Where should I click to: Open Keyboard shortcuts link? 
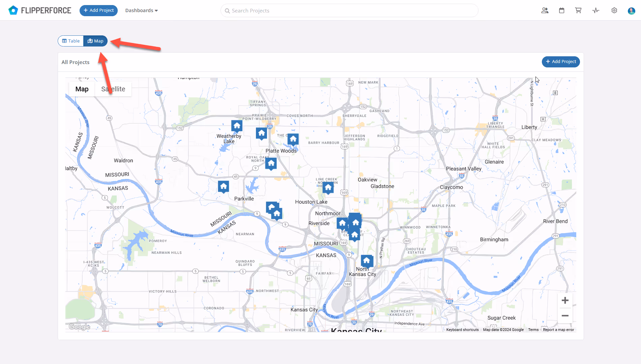tap(462, 330)
